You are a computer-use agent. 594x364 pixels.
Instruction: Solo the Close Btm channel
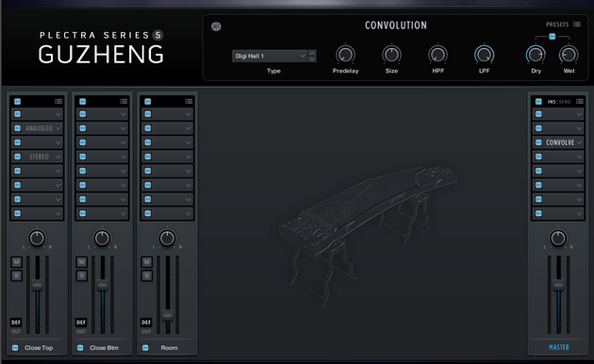(81, 275)
